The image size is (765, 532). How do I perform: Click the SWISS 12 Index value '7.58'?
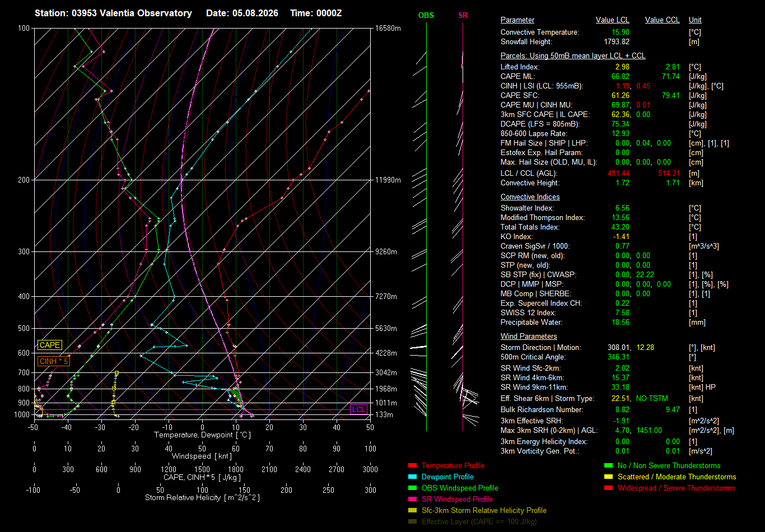tap(622, 313)
